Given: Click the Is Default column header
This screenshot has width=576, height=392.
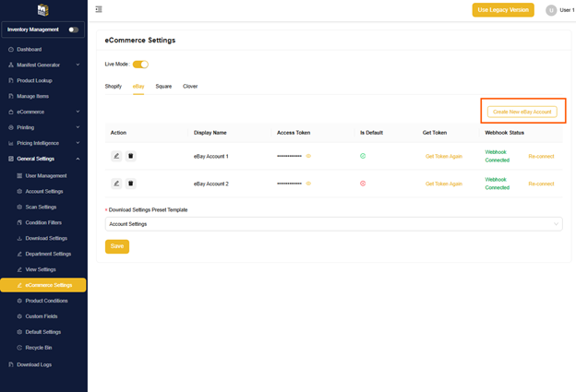Looking at the screenshot, I should click(371, 133).
